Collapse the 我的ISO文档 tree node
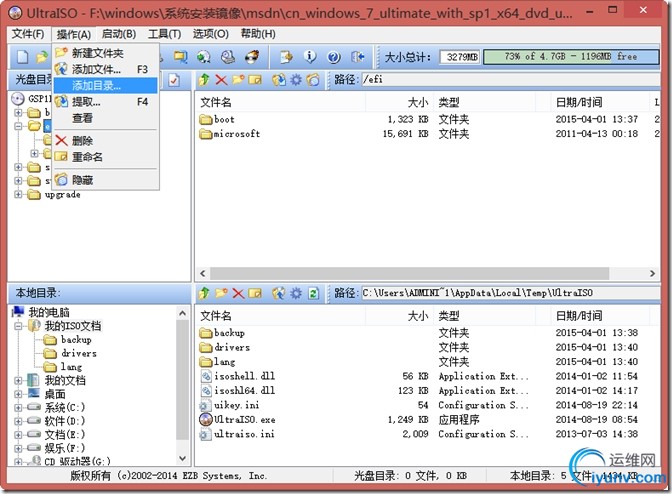The image size is (672, 494). point(18,326)
